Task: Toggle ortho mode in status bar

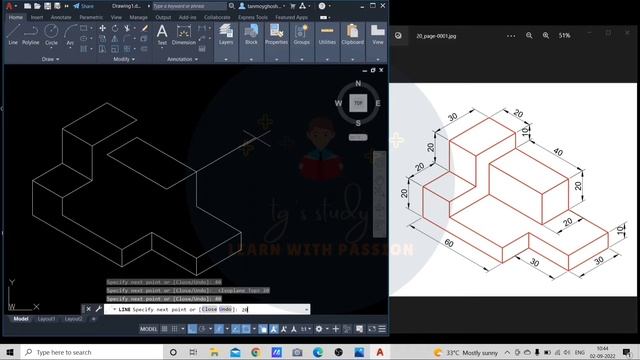Action: [192, 329]
